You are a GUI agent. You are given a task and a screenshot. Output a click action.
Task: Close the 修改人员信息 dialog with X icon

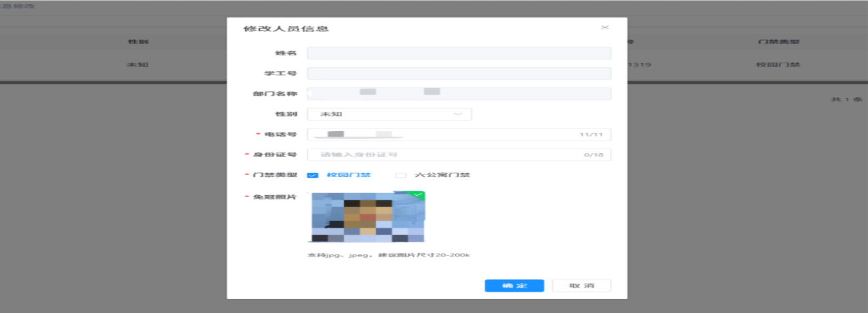[x=605, y=27]
